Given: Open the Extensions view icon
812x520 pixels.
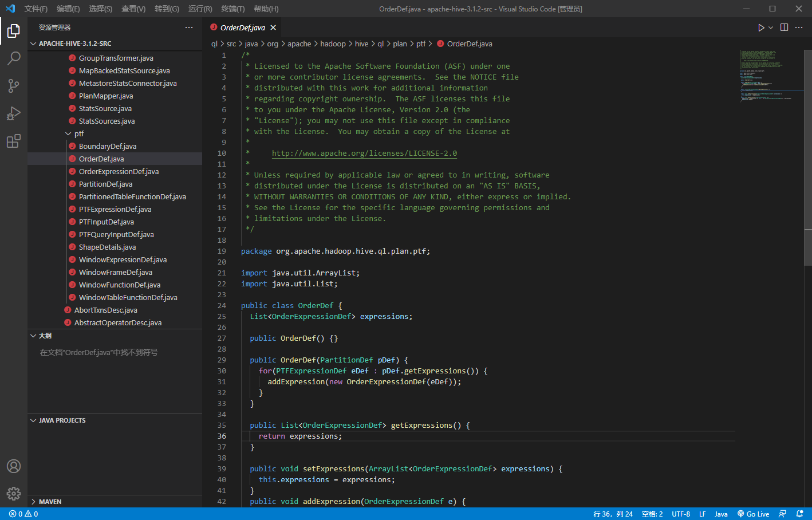Looking at the screenshot, I should [14, 140].
